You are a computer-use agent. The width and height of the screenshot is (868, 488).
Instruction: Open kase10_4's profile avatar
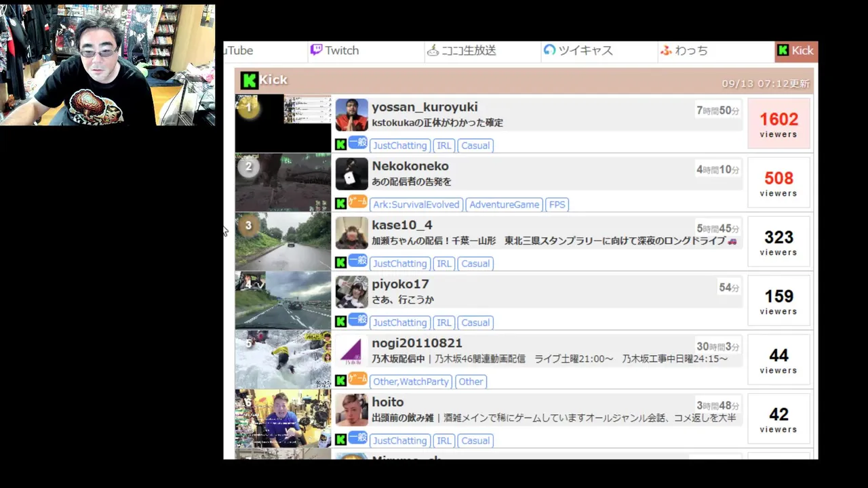point(351,233)
